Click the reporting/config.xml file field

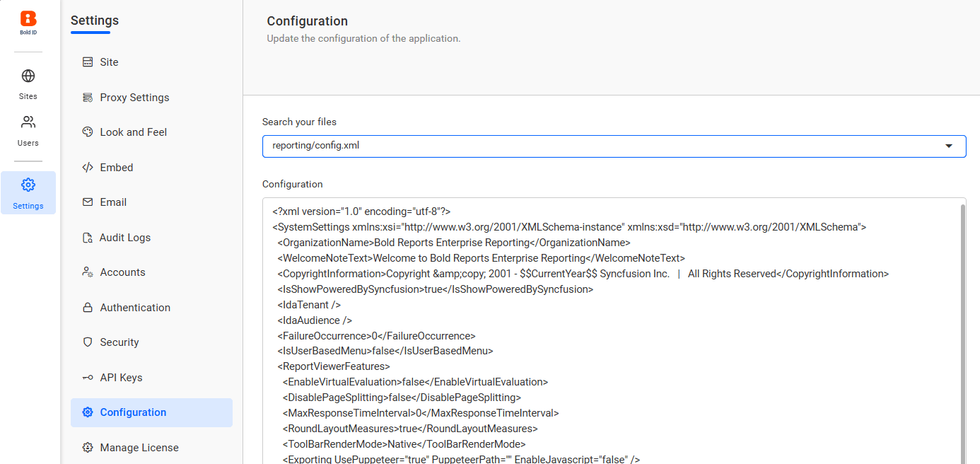coord(614,146)
